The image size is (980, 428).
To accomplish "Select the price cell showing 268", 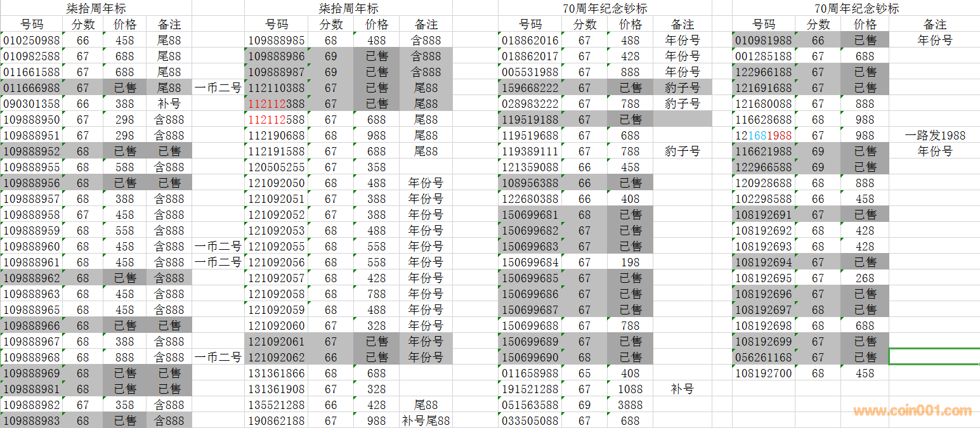I will click(865, 278).
